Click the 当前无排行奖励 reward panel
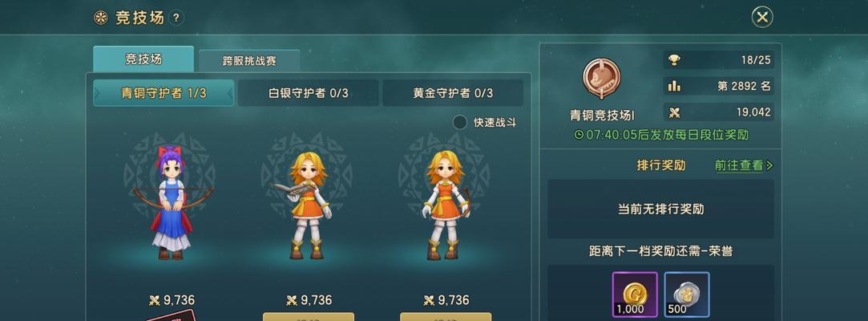Screen dimensions: 868x321 pos(660,209)
